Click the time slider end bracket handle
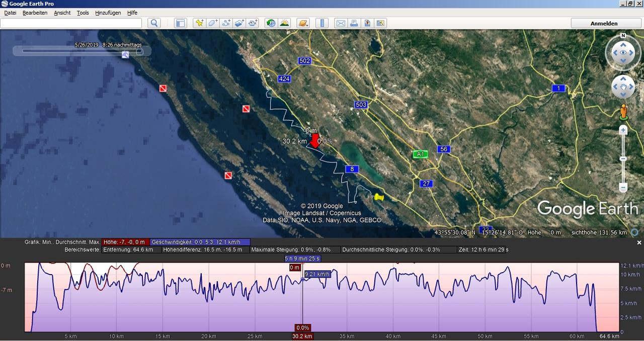Screen dimensions: 644x341 coord(139,51)
